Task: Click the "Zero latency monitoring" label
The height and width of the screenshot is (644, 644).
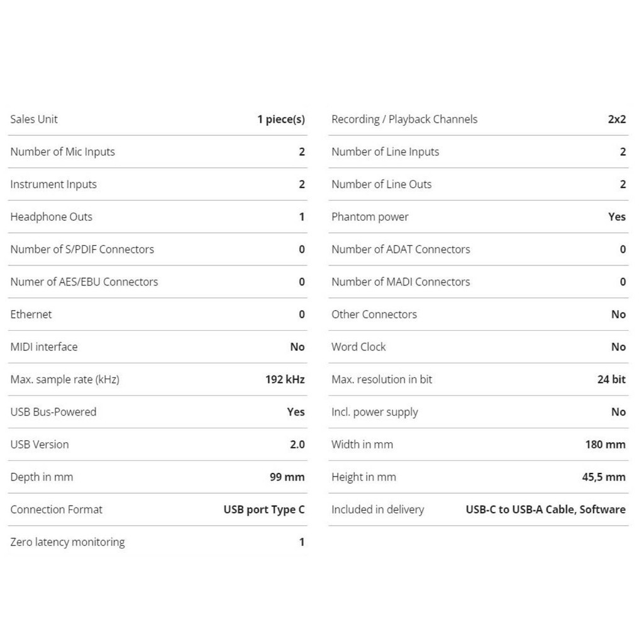Action: [x=67, y=542]
